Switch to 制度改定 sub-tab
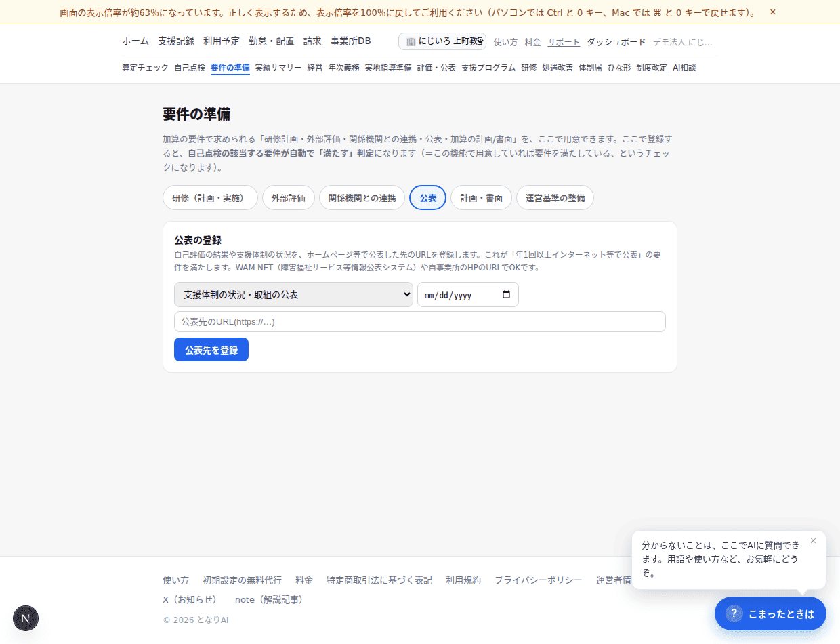Screen dimensions: 840x644 pos(652,68)
